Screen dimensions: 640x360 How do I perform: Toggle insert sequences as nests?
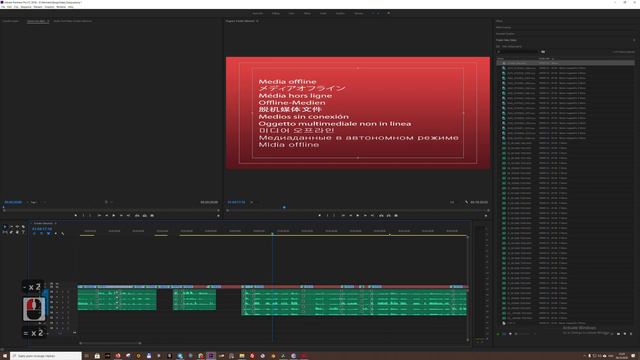pyautogui.click(x=34, y=233)
